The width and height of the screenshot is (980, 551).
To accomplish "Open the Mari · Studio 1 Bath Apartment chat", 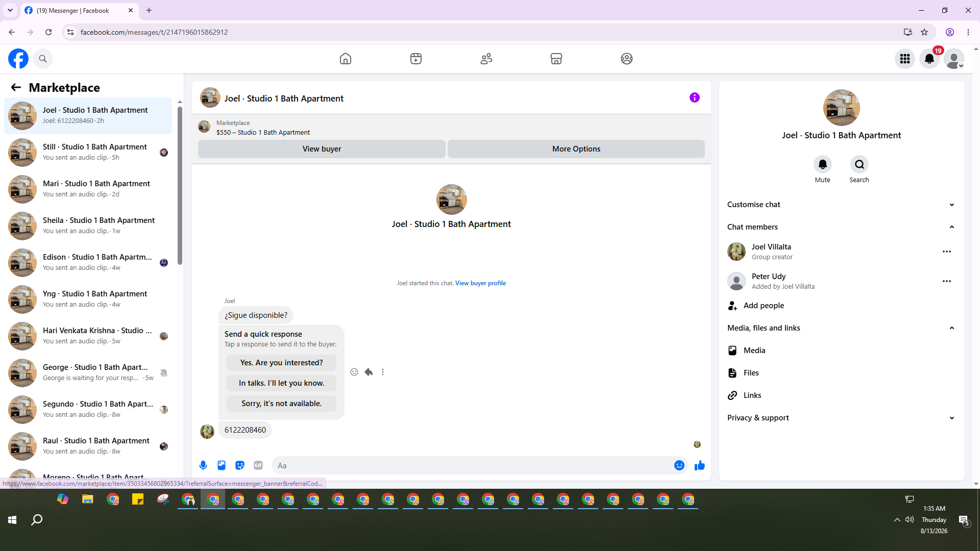I will click(x=88, y=189).
